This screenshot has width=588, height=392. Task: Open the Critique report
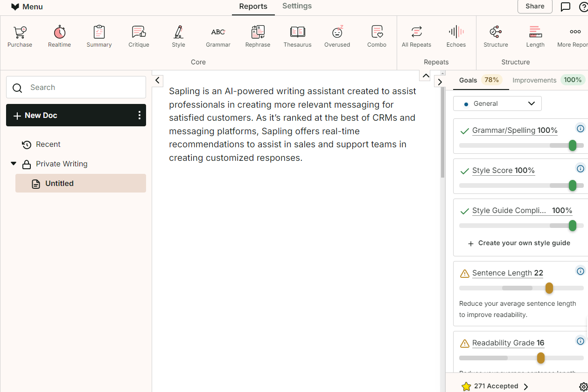pos(139,35)
